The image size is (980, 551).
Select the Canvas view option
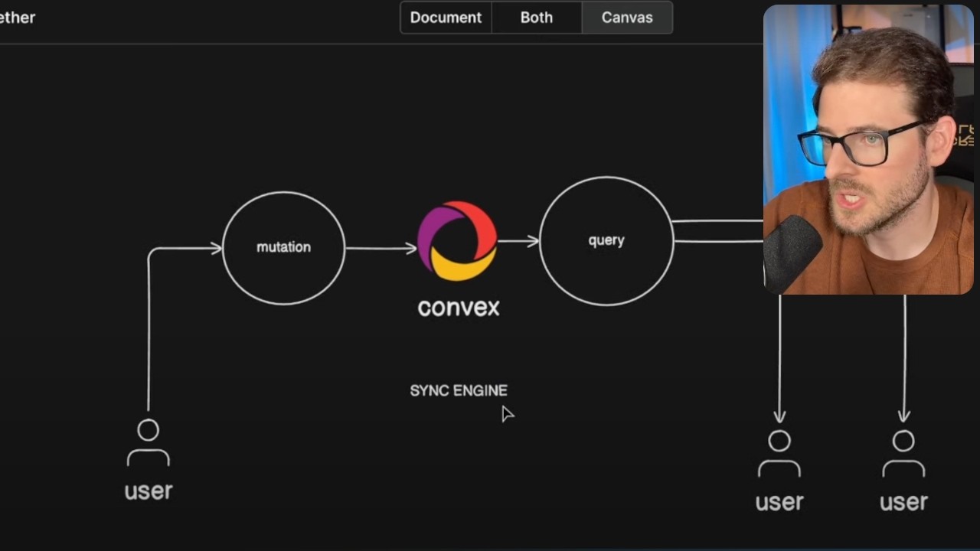point(626,17)
